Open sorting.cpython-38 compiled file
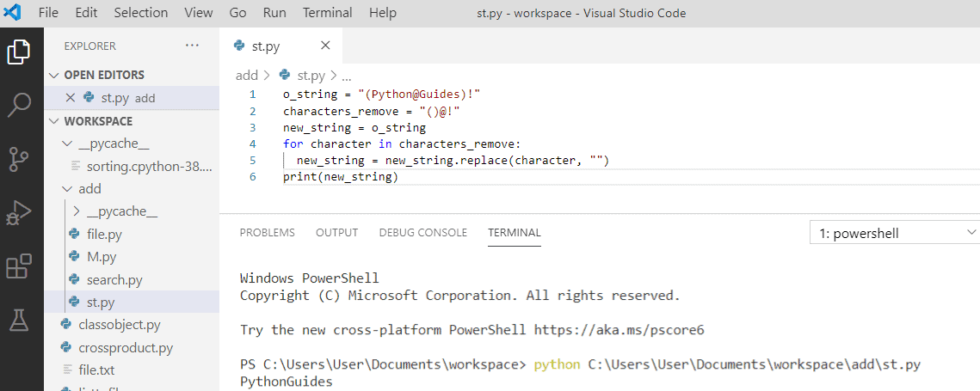This screenshot has height=391, width=980. click(150, 166)
